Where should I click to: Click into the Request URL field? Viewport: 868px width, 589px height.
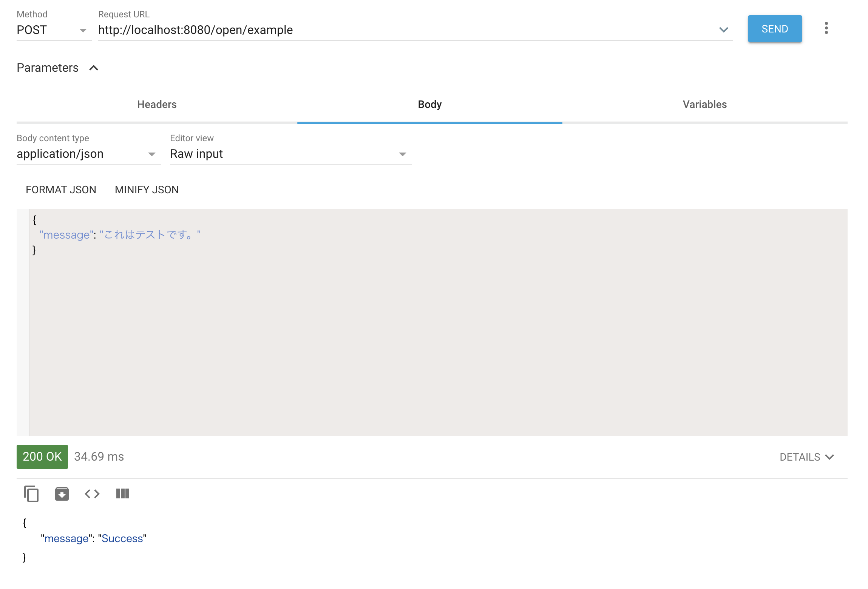[404, 30]
